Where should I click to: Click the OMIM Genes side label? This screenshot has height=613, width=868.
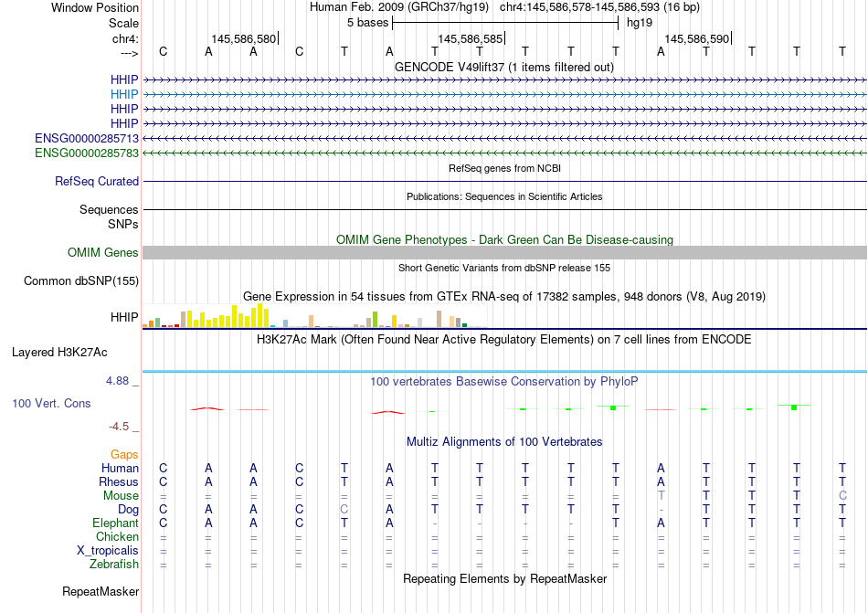[x=102, y=253]
